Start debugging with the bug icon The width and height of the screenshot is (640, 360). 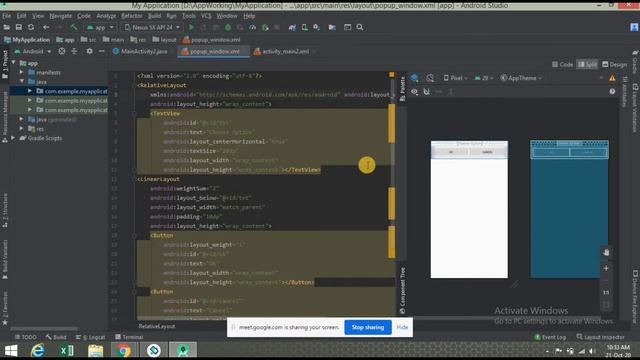click(x=228, y=27)
